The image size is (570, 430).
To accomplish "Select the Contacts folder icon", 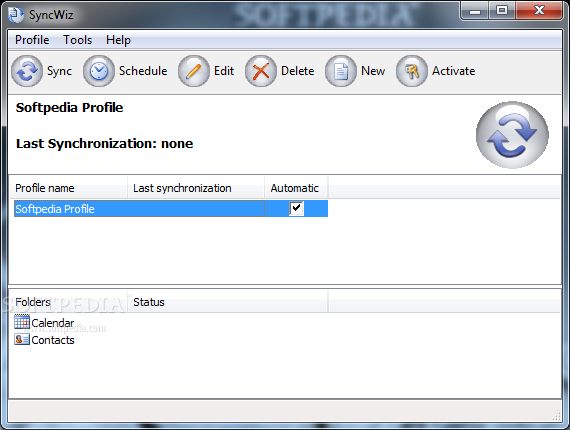I will pyautogui.click(x=22, y=339).
